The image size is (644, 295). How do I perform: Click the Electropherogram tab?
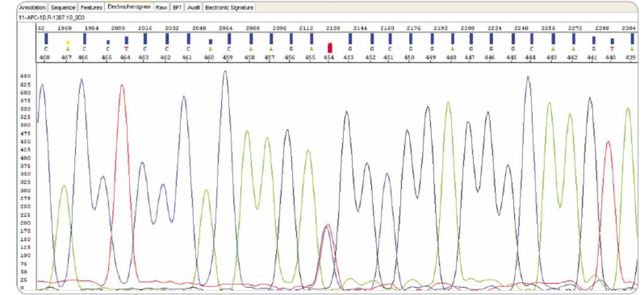tap(129, 7)
